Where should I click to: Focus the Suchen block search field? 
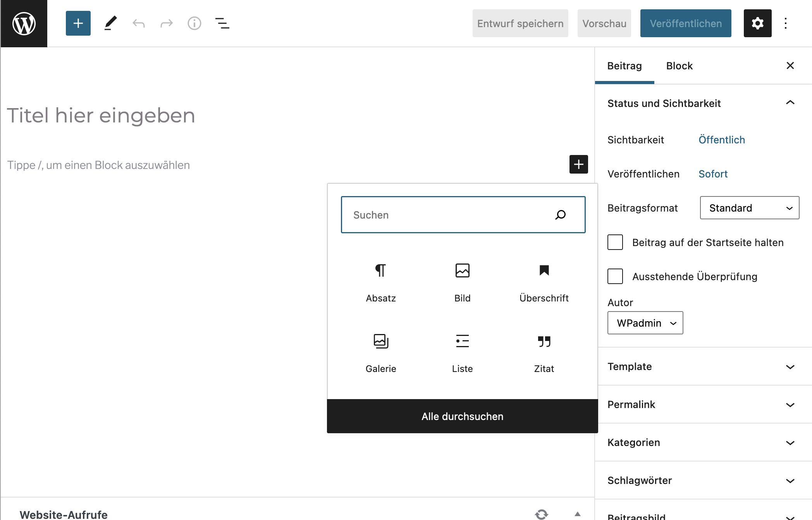pos(449,215)
